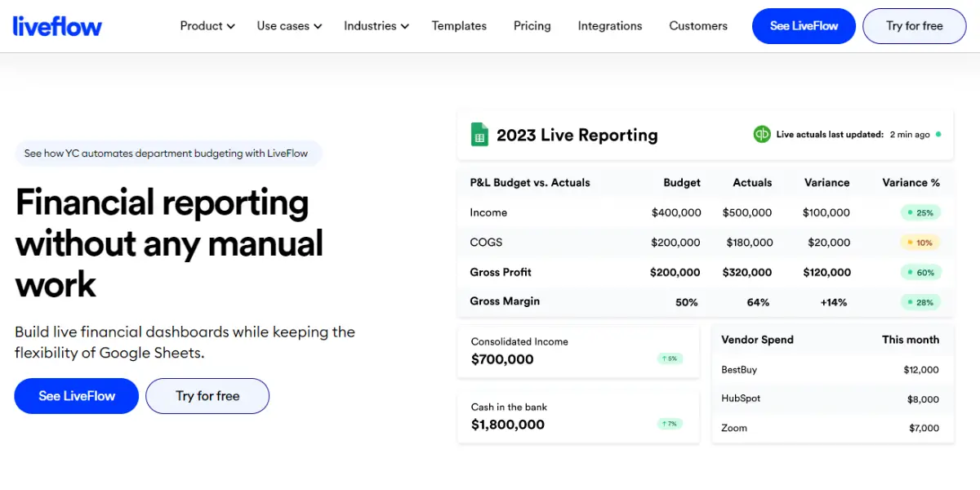980x490 pixels.
Task: Click the 5% growth badge on Consolidated Income
Action: pos(670,359)
